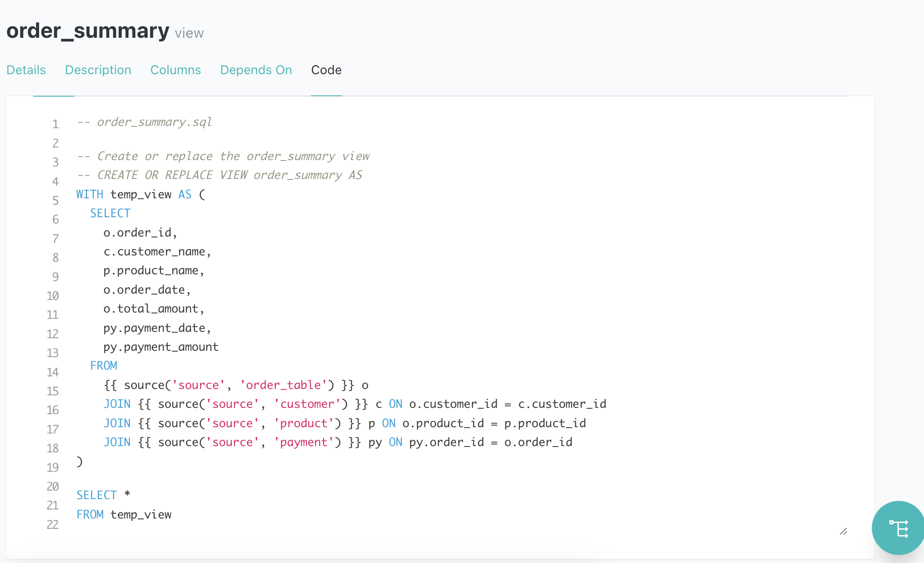Click the 'c.customer_name,' code line
The image size is (924, 563).
point(157,251)
